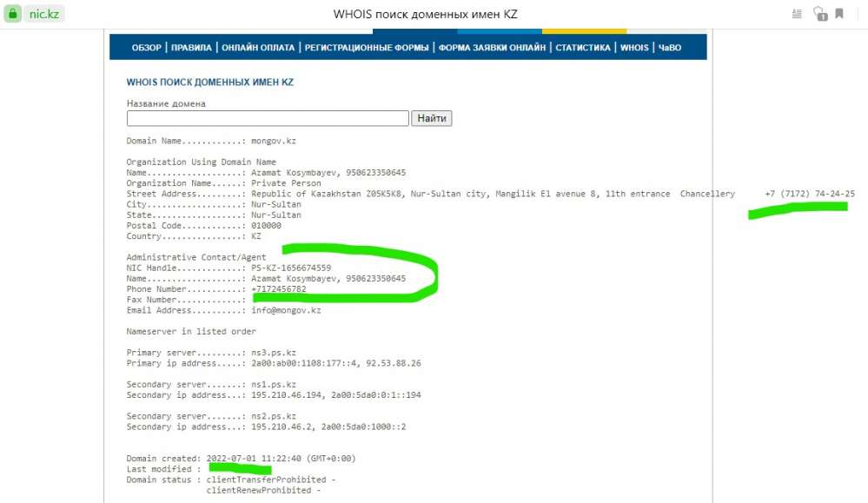Focus the Название домена input field
The width and height of the screenshot is (868, 503).
pyautogui.click(x=268, y=118)
